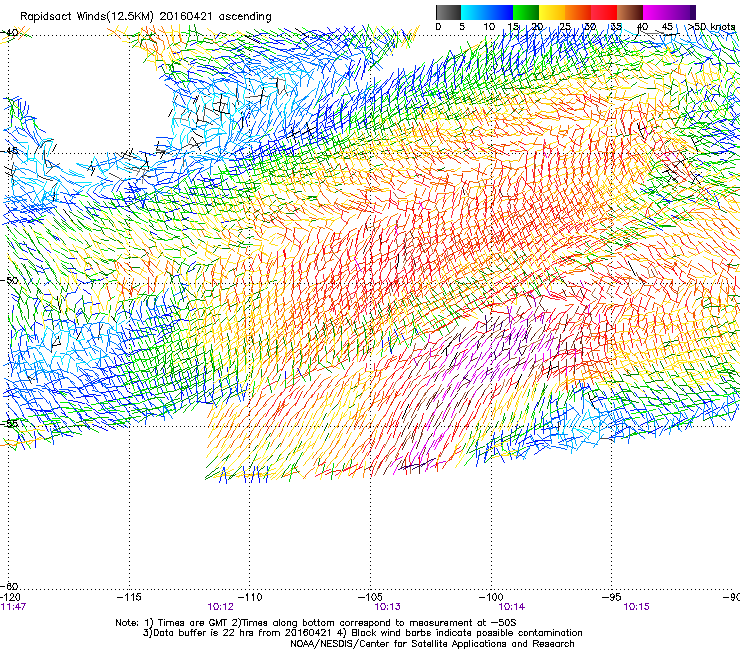This screenshot has height=650, width=740.
Task: Click the note 'Times are GMT' line
Action: coord(315,623)
